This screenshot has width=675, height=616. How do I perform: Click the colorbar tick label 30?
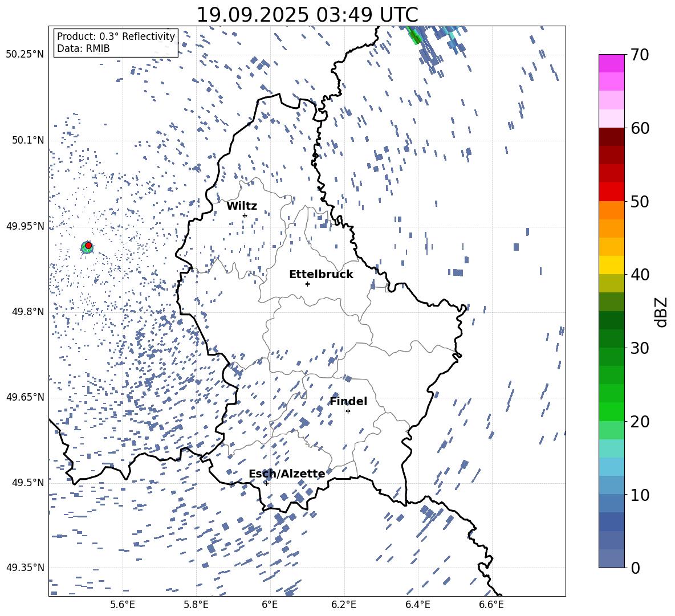[640, 348]
